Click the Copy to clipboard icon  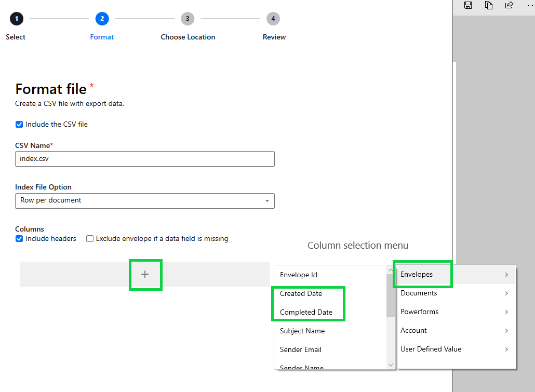[x=489, y=5]
